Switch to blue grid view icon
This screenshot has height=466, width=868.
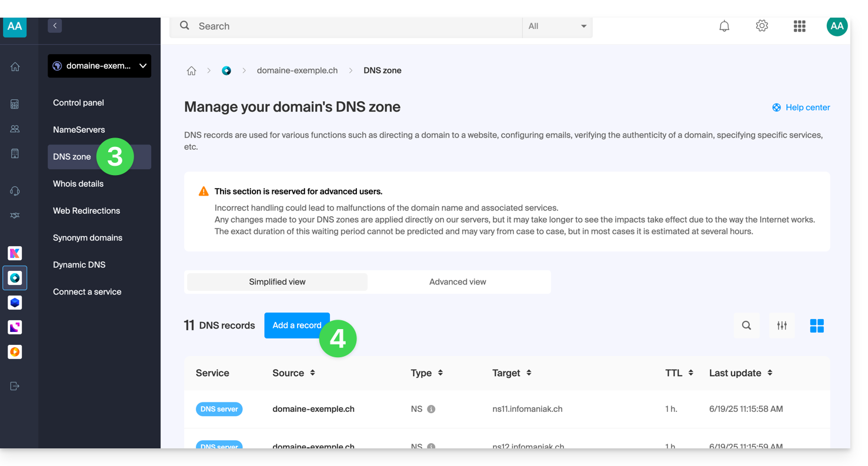pos(817,326)
